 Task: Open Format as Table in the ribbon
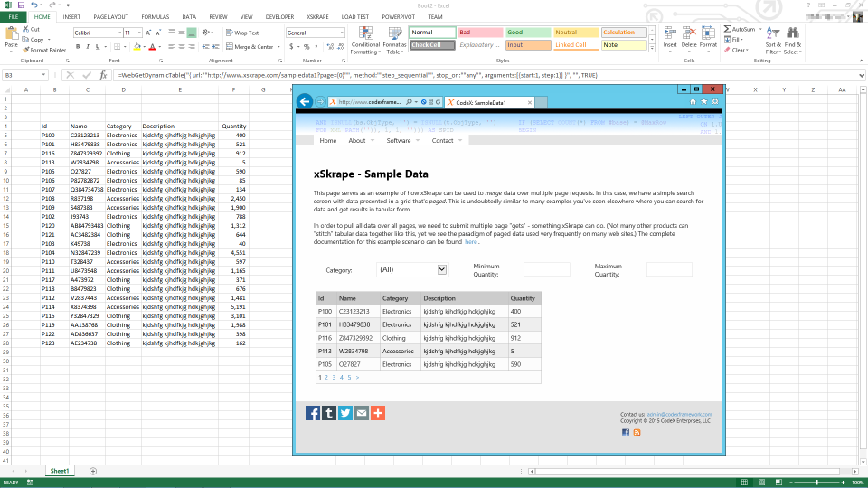tap(394, 41)
